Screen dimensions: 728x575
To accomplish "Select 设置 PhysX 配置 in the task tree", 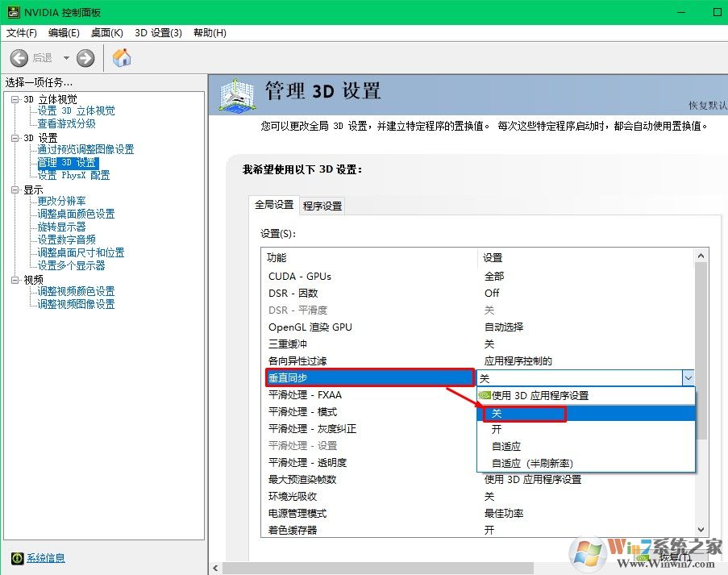I will 73,175.
